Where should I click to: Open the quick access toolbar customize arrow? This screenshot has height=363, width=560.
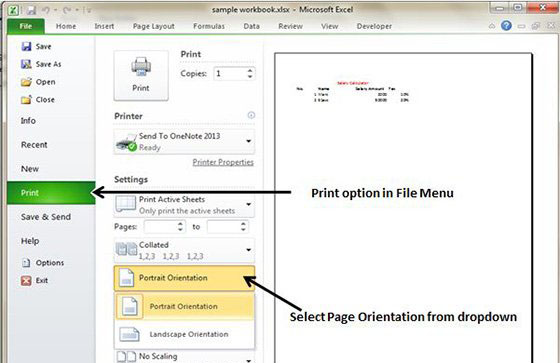point(88,10)
